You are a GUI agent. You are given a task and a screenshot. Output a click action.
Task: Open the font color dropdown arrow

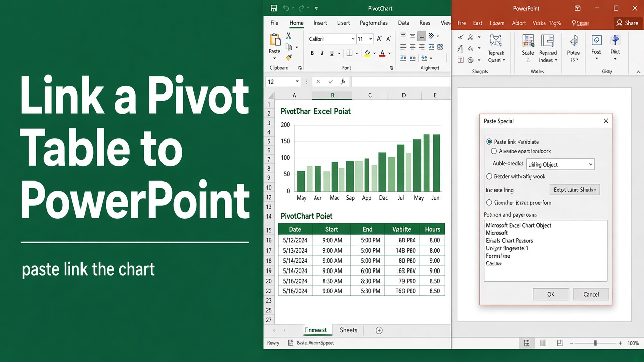pyautogui.click(x=389, y=53)
